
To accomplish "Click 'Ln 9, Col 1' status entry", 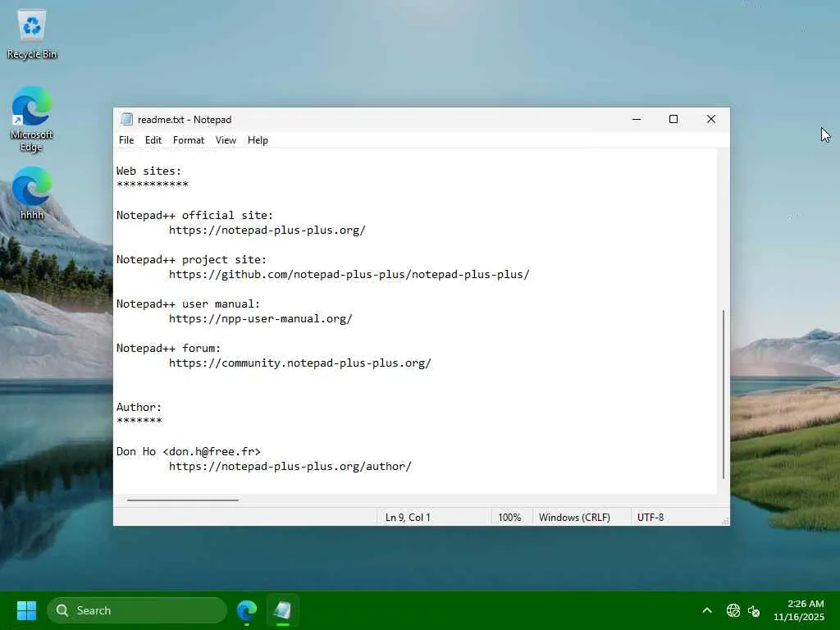I will click(408, 518).
